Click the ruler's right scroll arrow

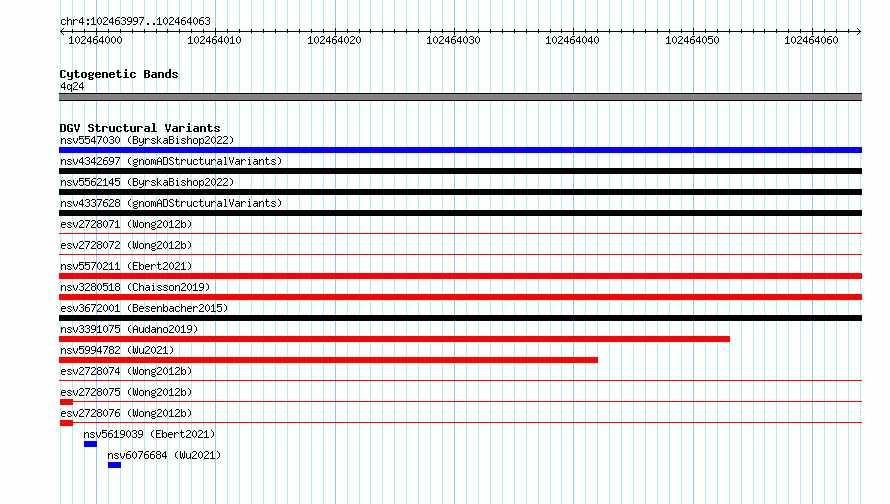pos(859,31)
